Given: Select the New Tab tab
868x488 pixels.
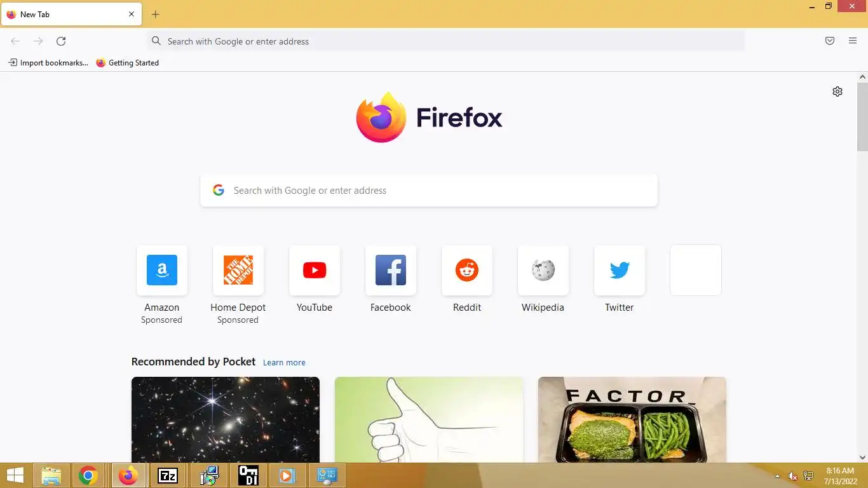Looking at the screenshot, I should (71, 14).
